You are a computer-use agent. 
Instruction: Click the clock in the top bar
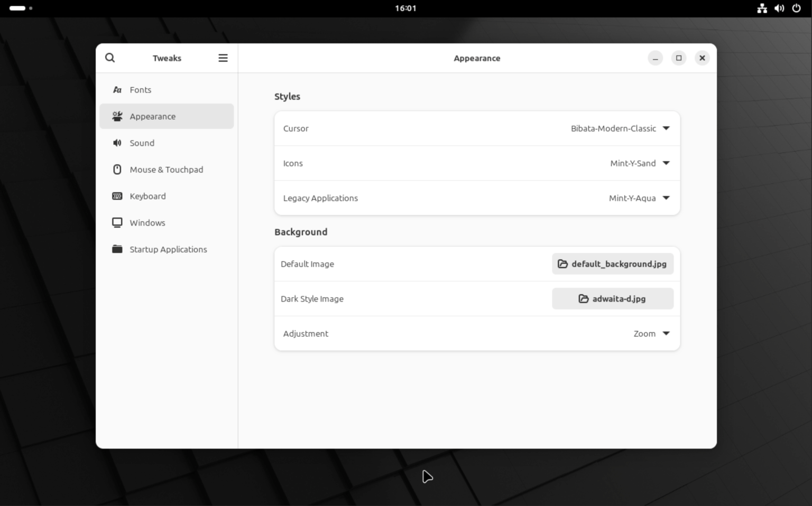(x=405, y=8)
